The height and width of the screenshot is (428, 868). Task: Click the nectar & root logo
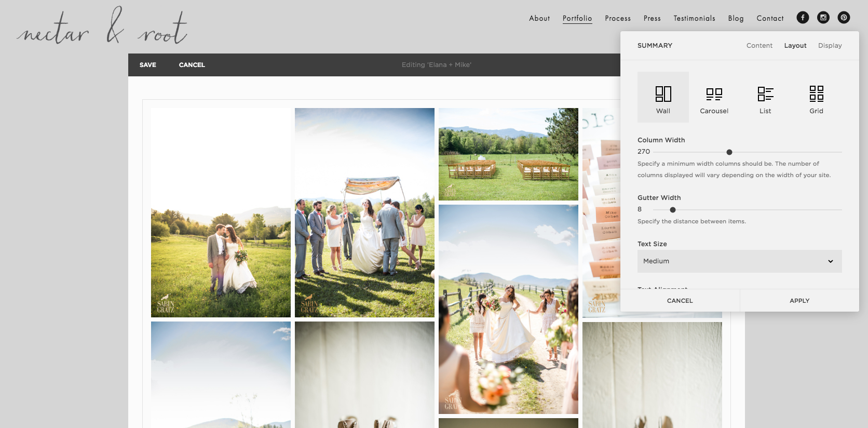(102, 26)
